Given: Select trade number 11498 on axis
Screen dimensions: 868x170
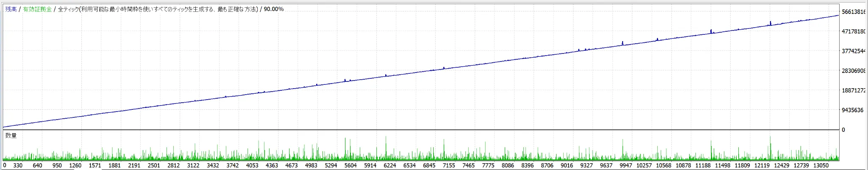Looking at the screenshot, I should coord(722,165).
